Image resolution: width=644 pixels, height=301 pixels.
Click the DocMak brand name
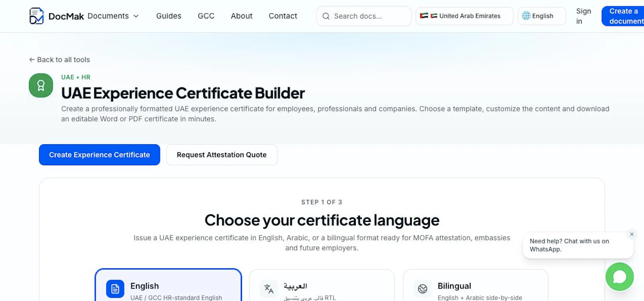66,17
